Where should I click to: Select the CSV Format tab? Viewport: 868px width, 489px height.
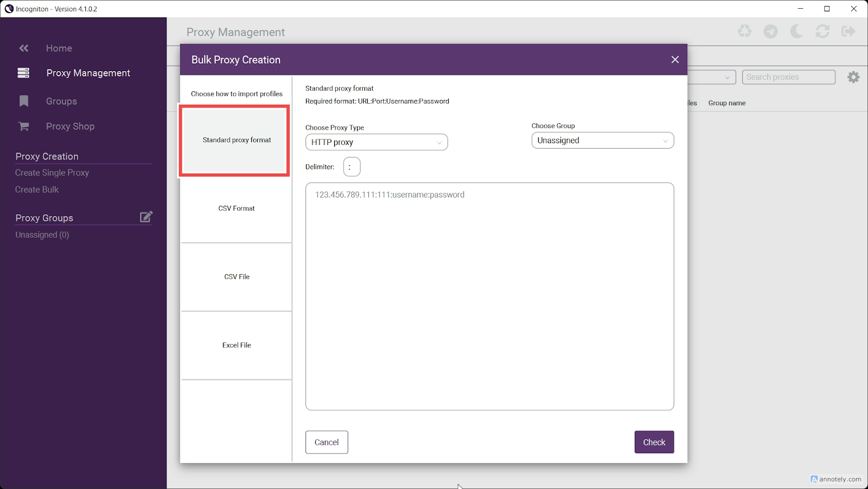[x=237, y=208]
